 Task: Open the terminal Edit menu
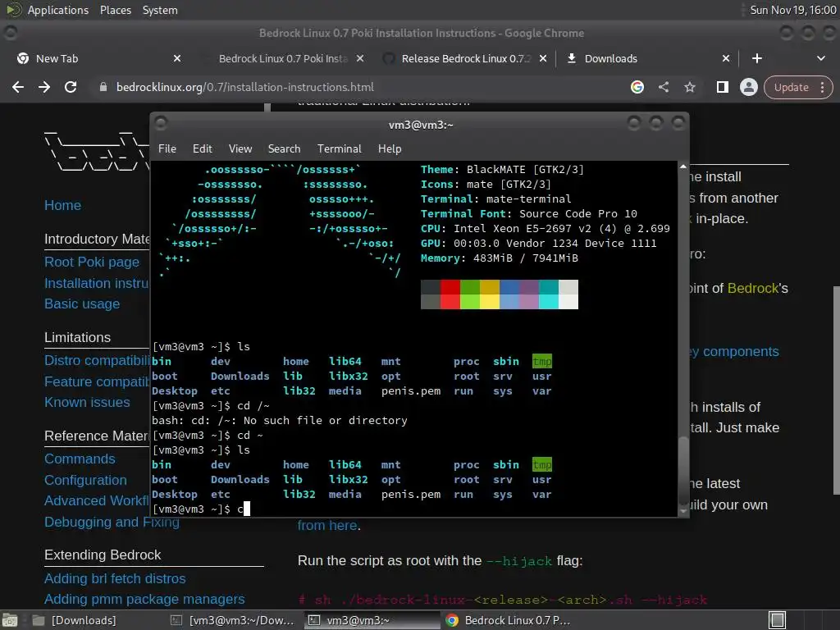(x=202, y=148)
